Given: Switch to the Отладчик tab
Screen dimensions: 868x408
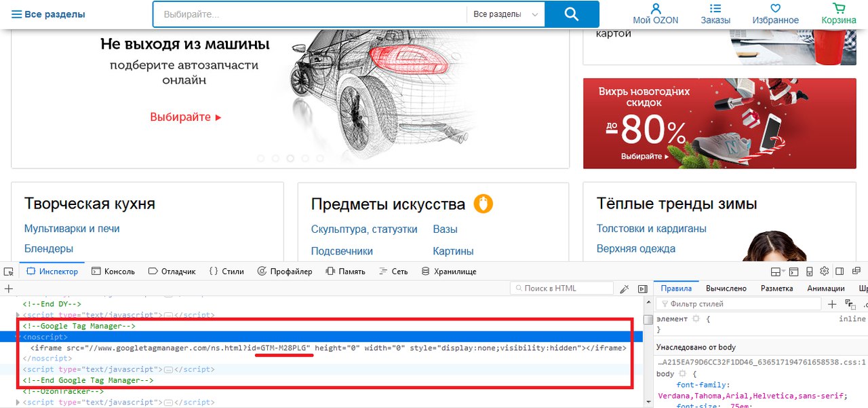Looking at the screenshot, I should pos(172,272).
